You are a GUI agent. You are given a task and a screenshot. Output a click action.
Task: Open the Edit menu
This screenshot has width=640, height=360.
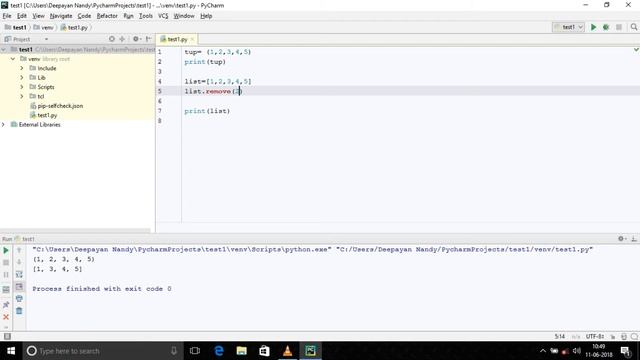[x=22, y=16]
